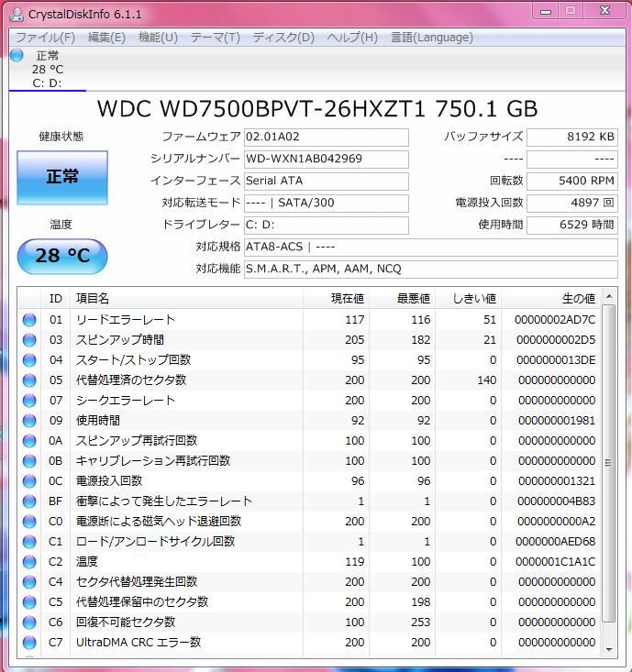Open the ヘルプ(H) menu

[x=352, y=38]
